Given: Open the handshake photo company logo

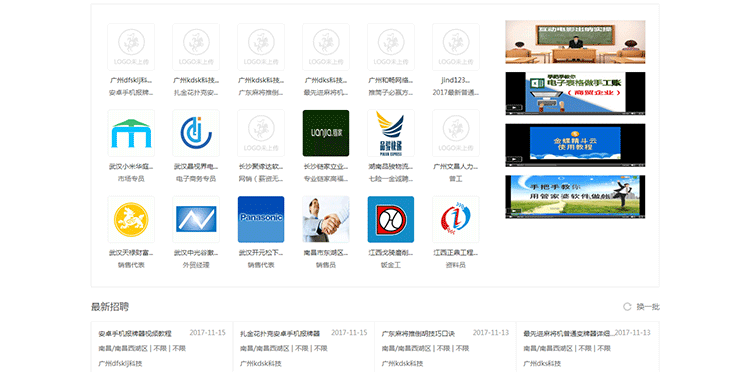Looking at the screenshot, I should point(326,219).
